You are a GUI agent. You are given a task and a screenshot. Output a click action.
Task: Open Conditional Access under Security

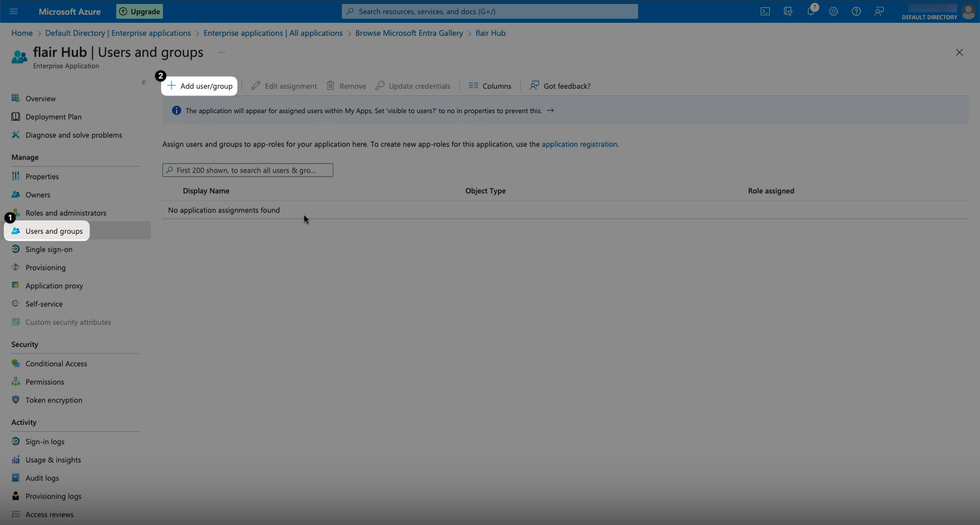(56, 364)
